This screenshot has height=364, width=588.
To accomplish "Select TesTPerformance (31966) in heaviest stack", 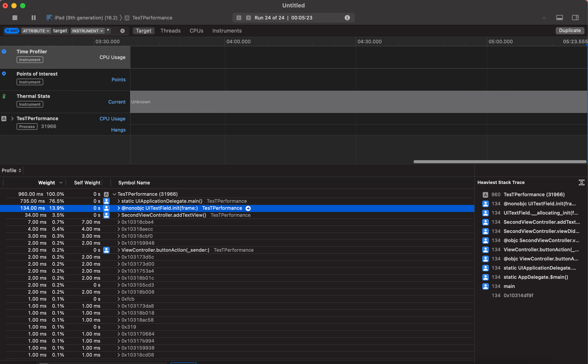I will [534, 194].
